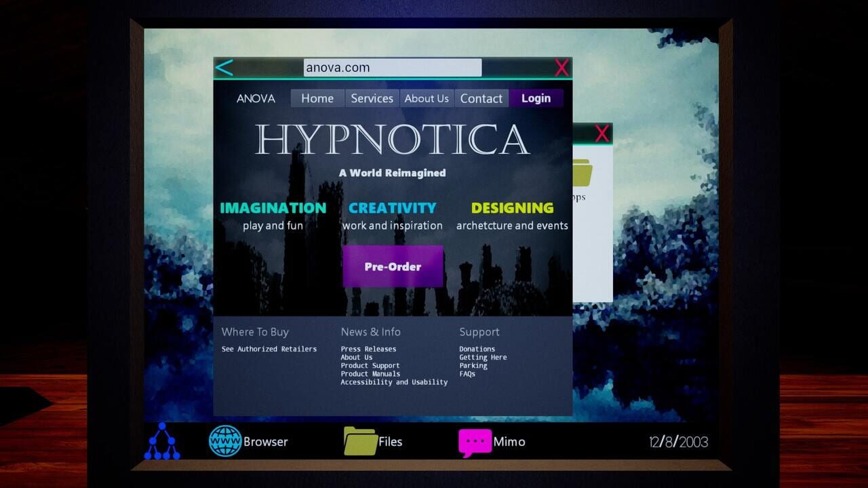
Task: Follow the Press Releases link
Action: coord(368,349)
